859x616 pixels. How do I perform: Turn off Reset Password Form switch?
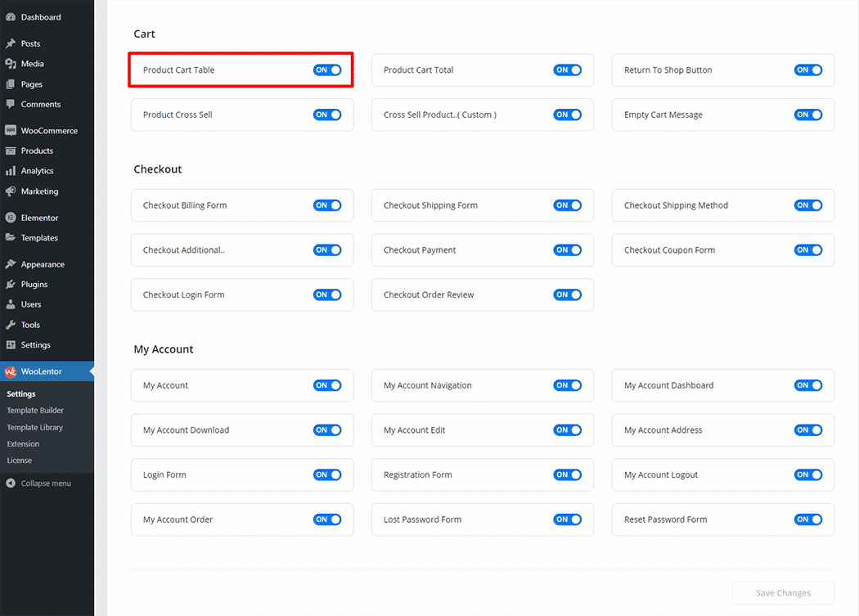tap(807, 519)
